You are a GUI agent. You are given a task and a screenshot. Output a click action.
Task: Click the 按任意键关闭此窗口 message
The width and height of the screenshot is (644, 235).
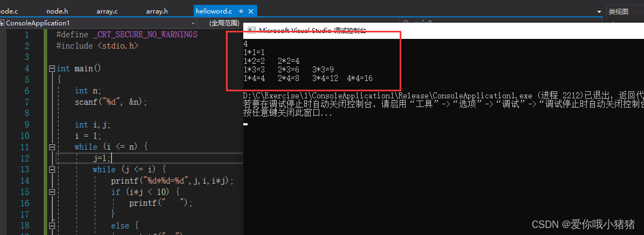288,113
